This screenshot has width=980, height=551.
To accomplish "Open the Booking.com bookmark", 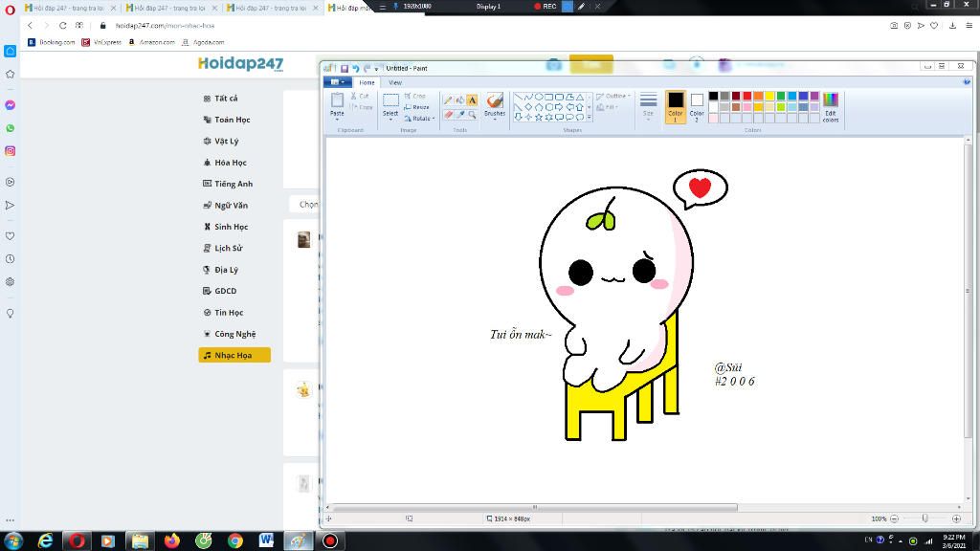I will [52, 42].
